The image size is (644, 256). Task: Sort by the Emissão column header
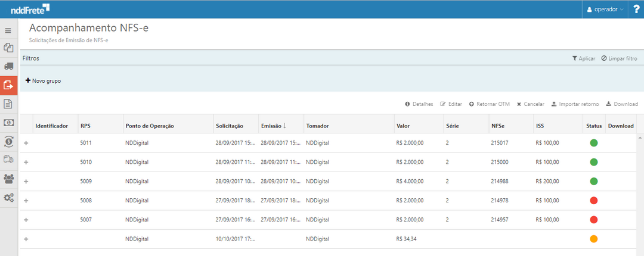[274, 126]
